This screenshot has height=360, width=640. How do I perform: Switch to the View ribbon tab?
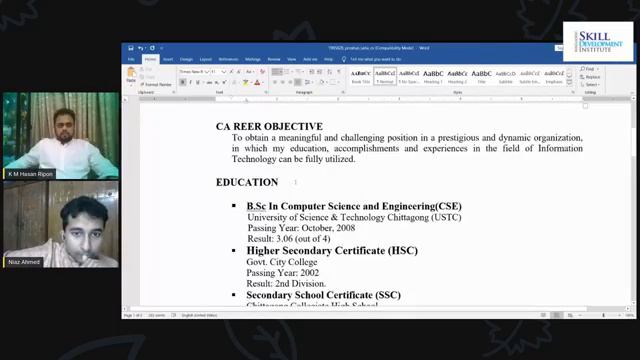[291, 60]
